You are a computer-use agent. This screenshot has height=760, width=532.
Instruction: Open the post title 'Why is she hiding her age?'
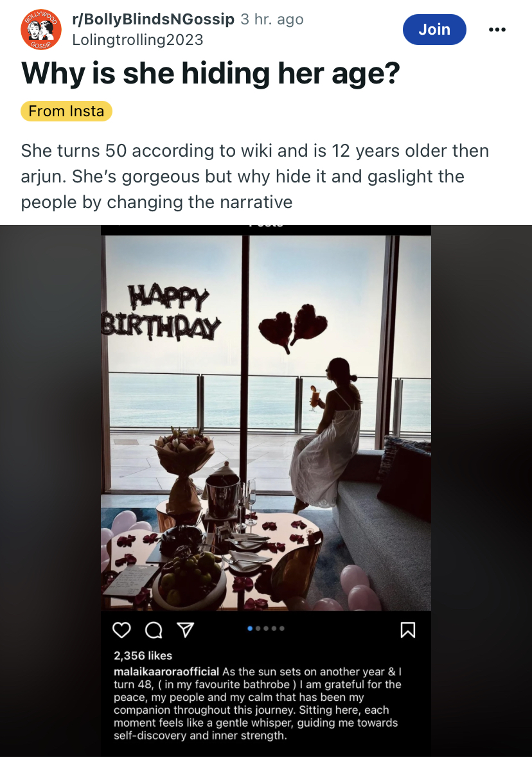[211, 74]
